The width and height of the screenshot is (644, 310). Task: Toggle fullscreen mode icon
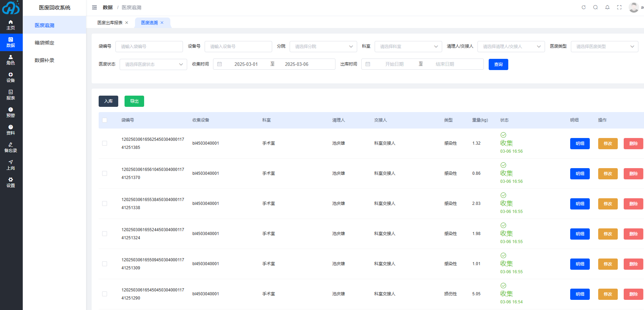pos(619,7)
